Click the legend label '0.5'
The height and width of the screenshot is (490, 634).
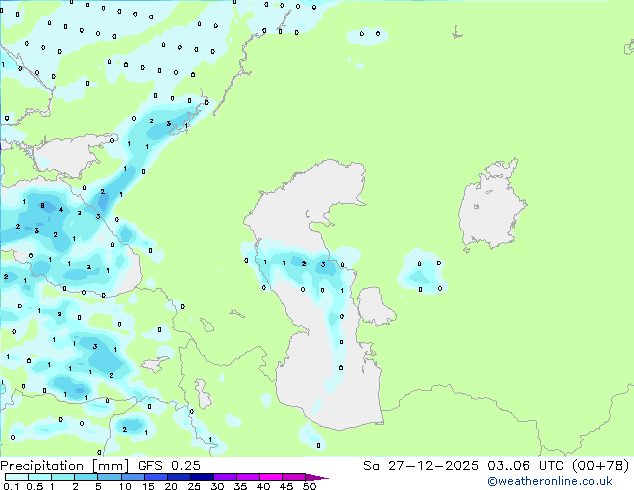pyautogui.click(x=35, y=486)
